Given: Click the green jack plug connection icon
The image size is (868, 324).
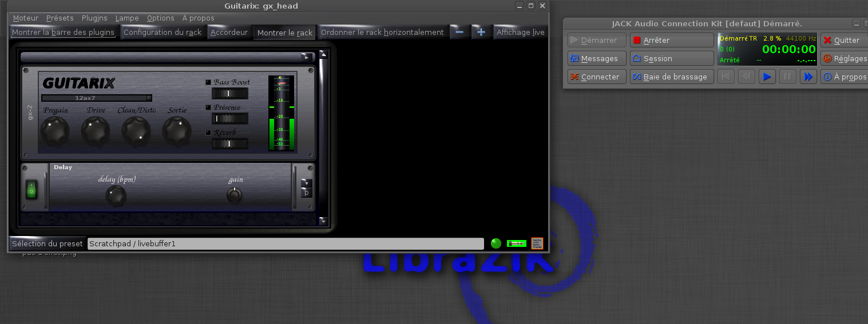Looking at the screenshot, I should point(516,243).
